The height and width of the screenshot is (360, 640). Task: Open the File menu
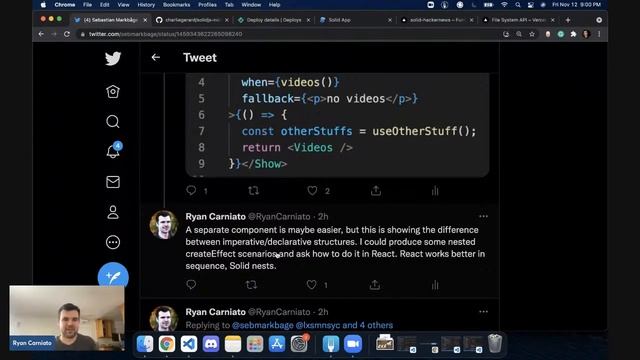(x=87, y=5)
